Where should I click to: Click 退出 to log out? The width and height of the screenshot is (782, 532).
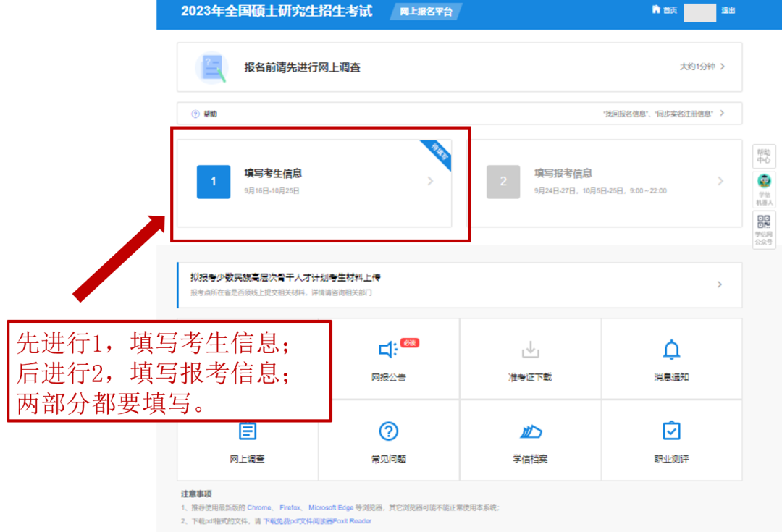click(x=728, y=10)
